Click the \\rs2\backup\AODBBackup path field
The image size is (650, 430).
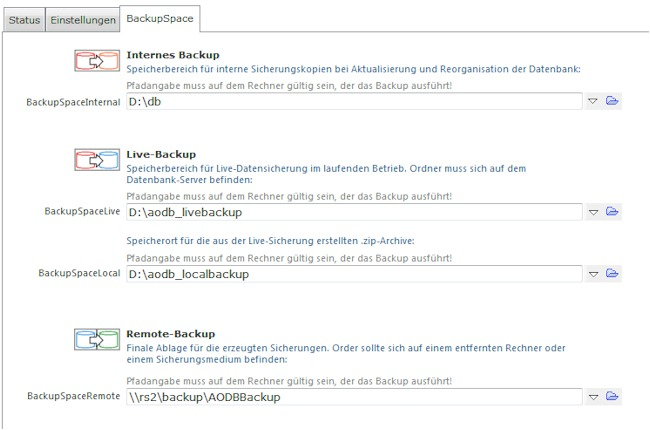click(354, 397)
